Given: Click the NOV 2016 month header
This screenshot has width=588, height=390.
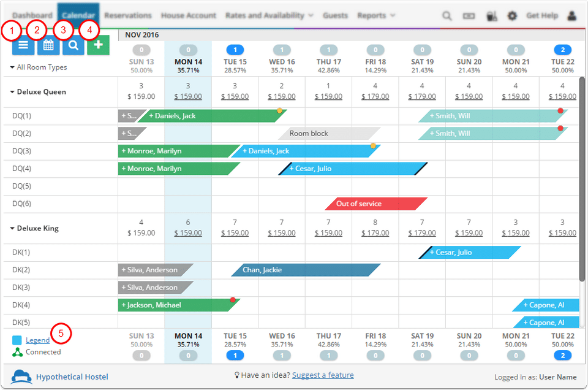Looking at the screenshot, I should tap(142, 35).
